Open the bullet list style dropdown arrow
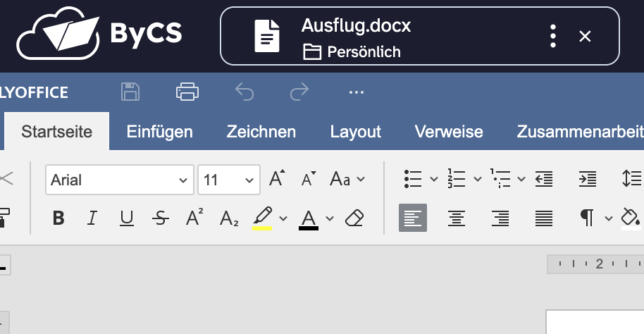Screen dimensions: 644x334 click(433, 179)
